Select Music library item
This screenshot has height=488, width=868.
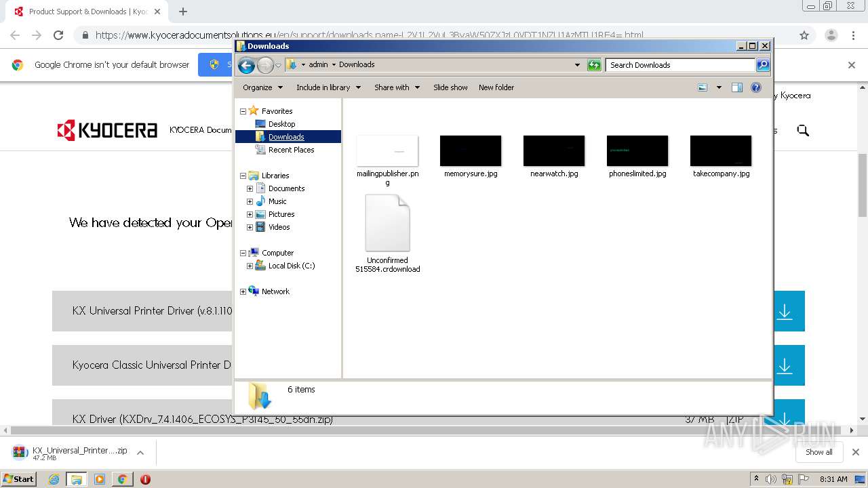click(277, 201)
